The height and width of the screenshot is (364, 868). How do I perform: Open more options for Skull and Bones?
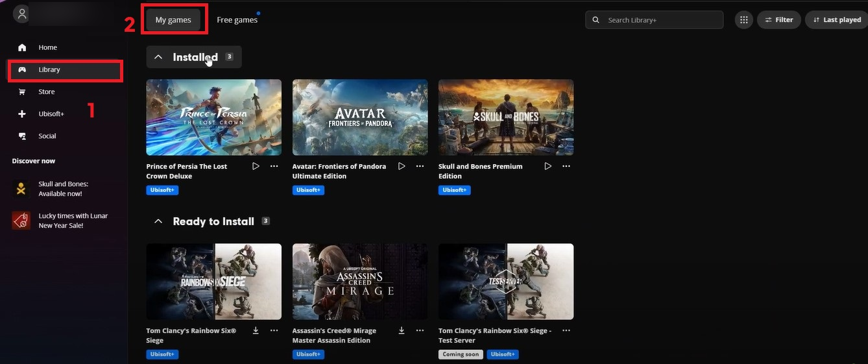click(566, 166)
